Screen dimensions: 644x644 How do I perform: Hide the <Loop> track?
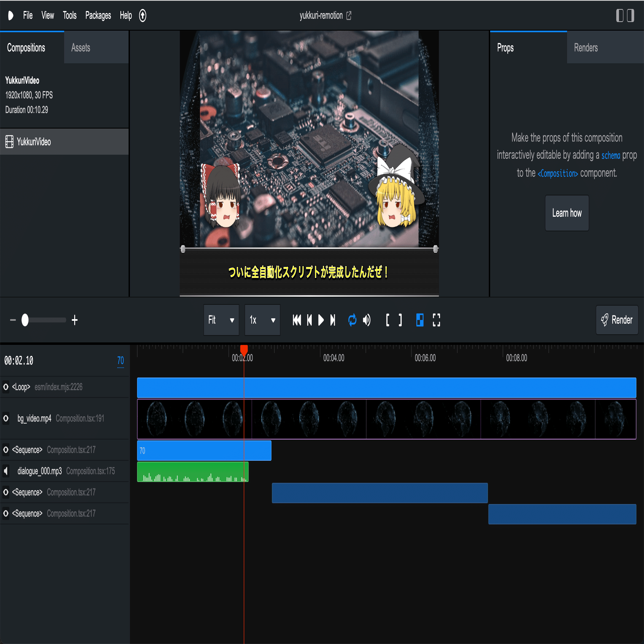[6, 387]
